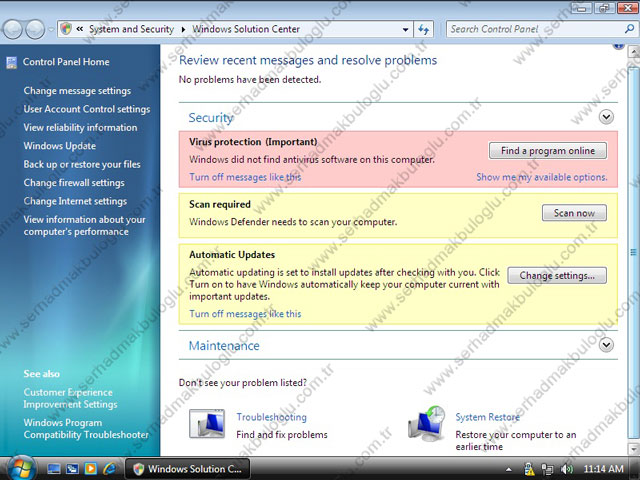Launch Internet Explorer from quick launch
This screenshot has height=480, width=640.
pos(109,469)
